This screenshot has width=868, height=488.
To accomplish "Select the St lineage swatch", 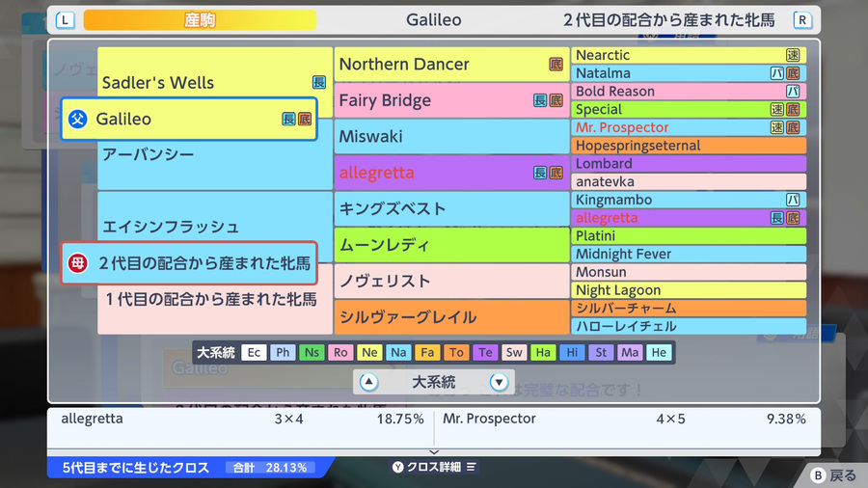I will pyautogui.click(x=601, y=352).
